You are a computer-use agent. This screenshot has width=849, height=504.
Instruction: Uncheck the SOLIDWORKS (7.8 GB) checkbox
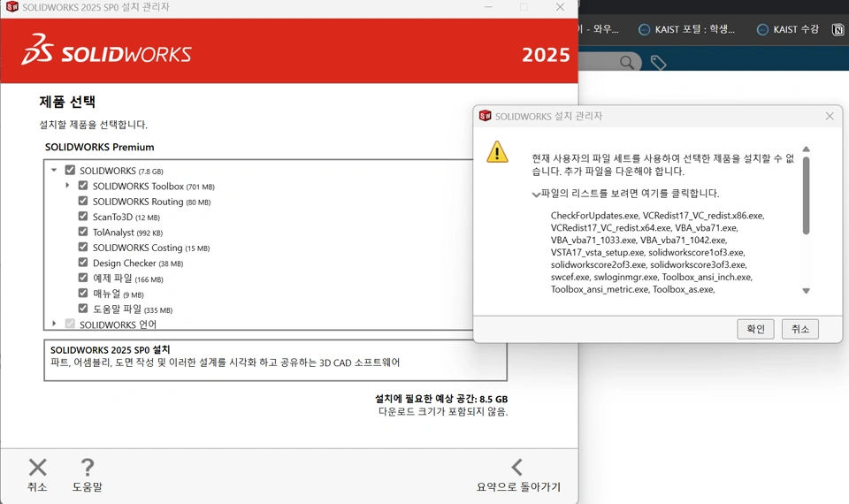coord(70,170)
